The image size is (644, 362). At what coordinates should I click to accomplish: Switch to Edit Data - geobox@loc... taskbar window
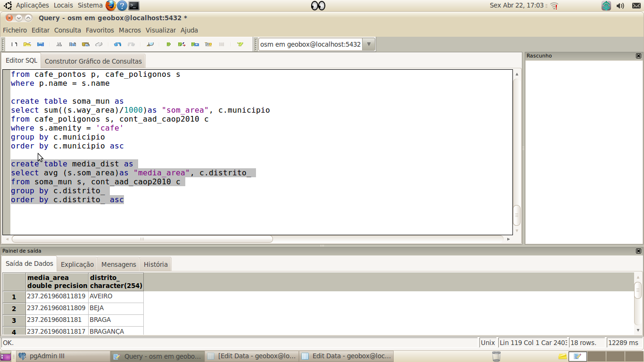tap(347, 356)
